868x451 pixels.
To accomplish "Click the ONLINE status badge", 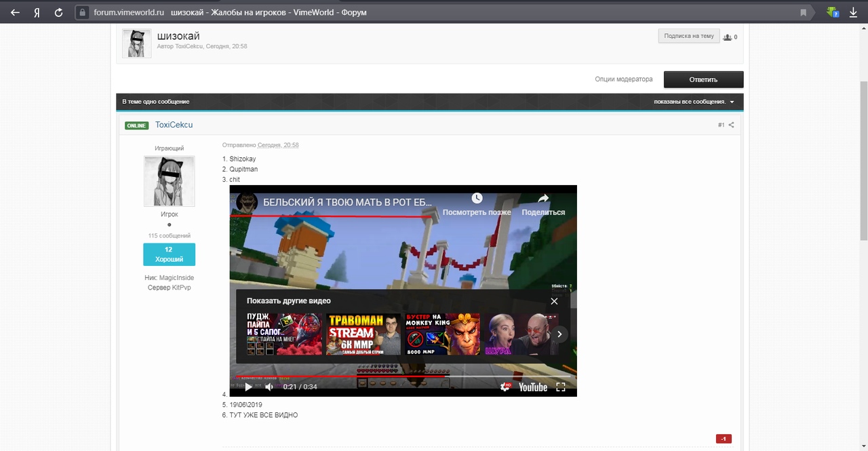I will [x=136, y=125].
